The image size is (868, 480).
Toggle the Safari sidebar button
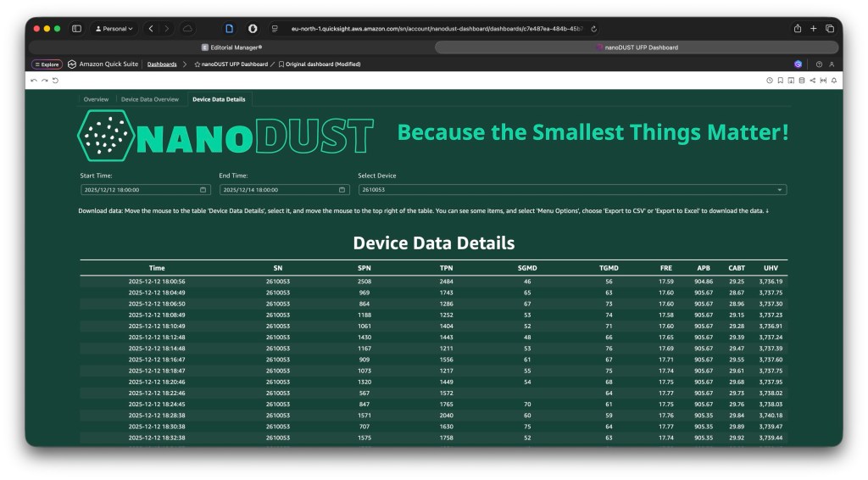click(x=76, y=28)
